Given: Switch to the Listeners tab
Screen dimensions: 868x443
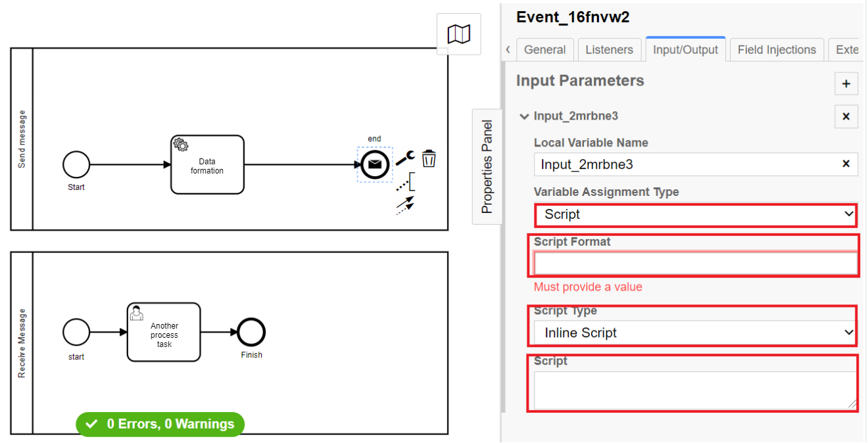Looking at the screenshot, I should (x=610, y=50).
